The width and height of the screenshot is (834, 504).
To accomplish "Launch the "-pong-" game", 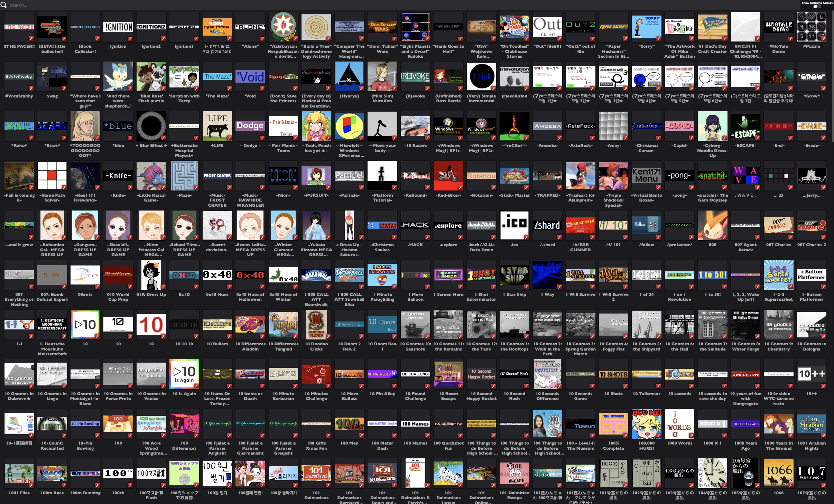I will click(679, 176).
